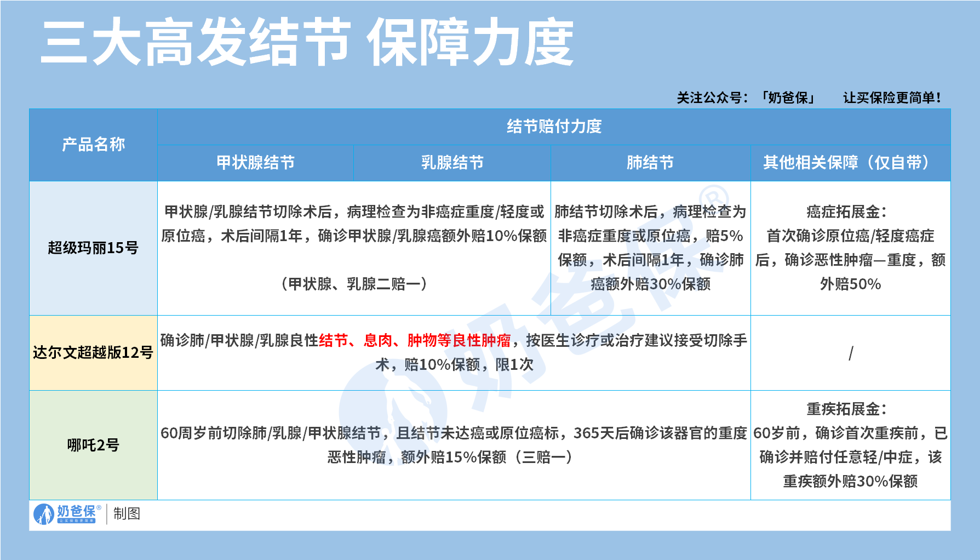Click the red text 结节、息肉、肿物等良性肿瘤
Screen dimensions: 980x560
[415, 340]
